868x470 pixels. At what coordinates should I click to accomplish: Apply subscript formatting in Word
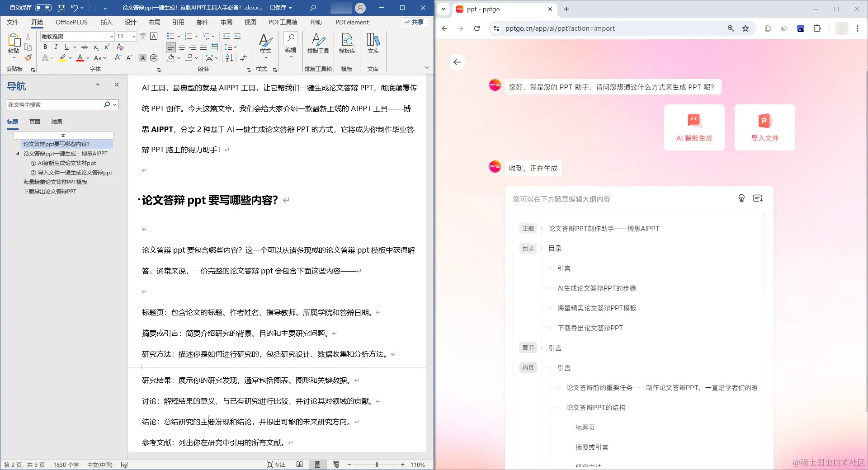click(x=96, y=47)
